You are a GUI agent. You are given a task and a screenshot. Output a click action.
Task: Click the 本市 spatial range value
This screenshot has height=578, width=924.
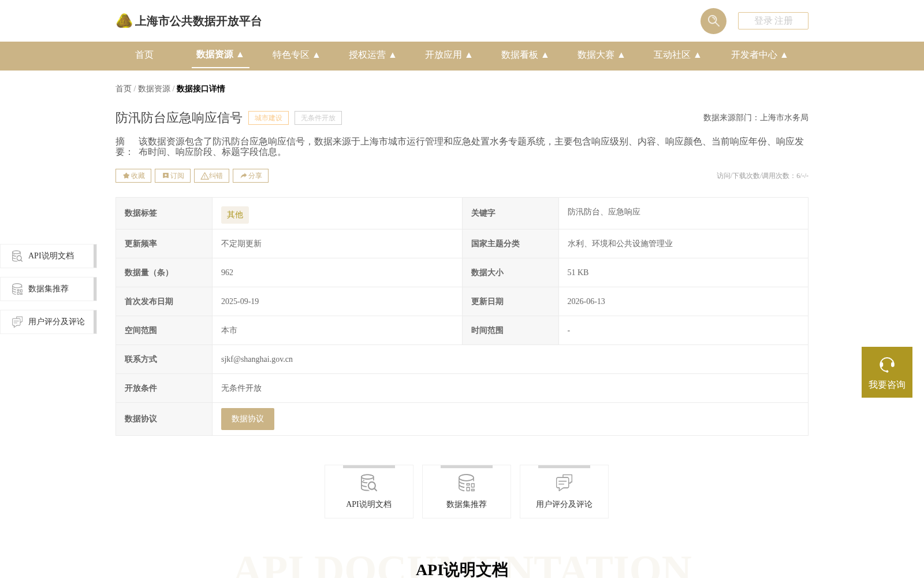pos(229,331)
